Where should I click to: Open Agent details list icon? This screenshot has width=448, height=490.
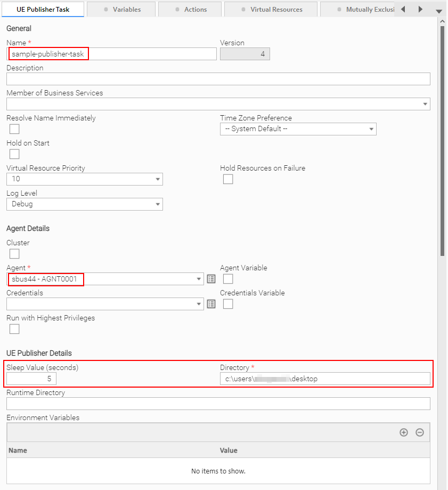click(x=211, y=279)
